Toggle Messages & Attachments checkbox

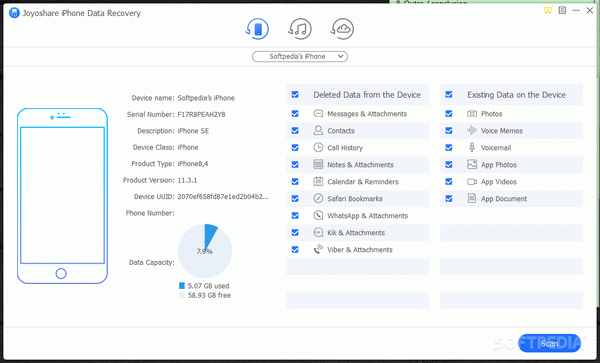tap(295, 114)
